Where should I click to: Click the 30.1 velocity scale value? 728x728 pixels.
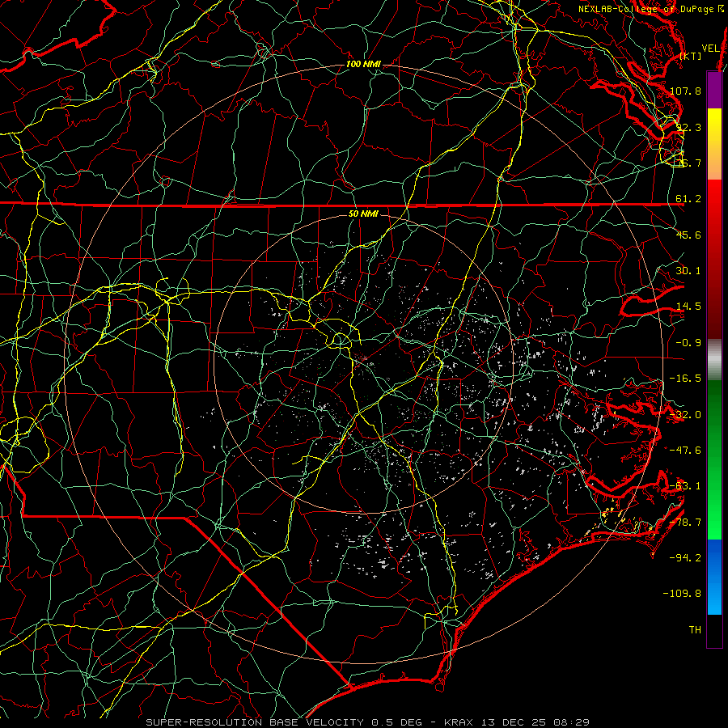tap(688, 271)
